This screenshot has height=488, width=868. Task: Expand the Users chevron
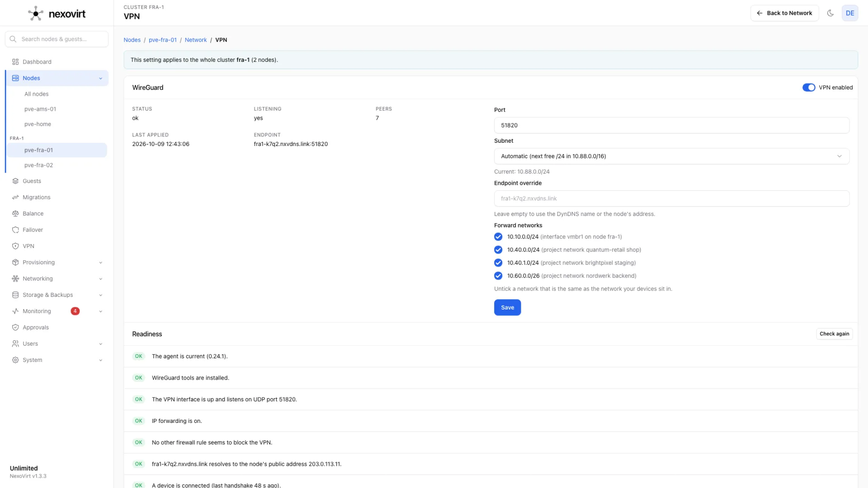[x=100, y=344]
